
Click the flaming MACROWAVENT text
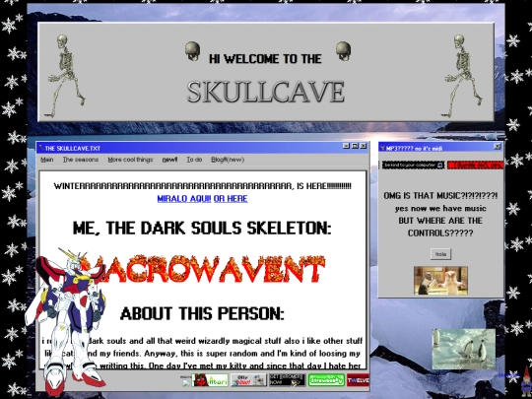pos(203,269)
